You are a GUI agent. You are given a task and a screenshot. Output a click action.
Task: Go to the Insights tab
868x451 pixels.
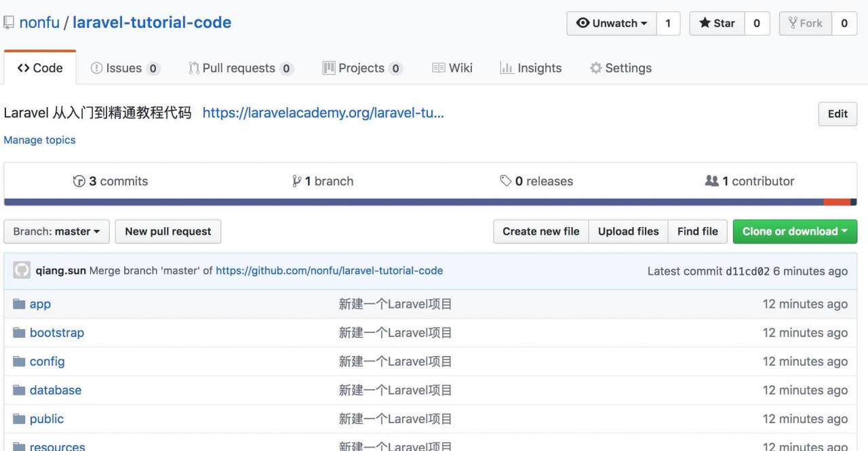[531, 68]
